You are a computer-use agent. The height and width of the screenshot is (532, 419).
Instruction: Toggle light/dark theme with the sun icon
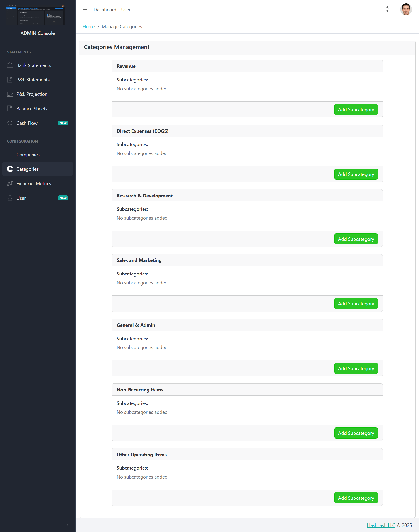[387, 9]
